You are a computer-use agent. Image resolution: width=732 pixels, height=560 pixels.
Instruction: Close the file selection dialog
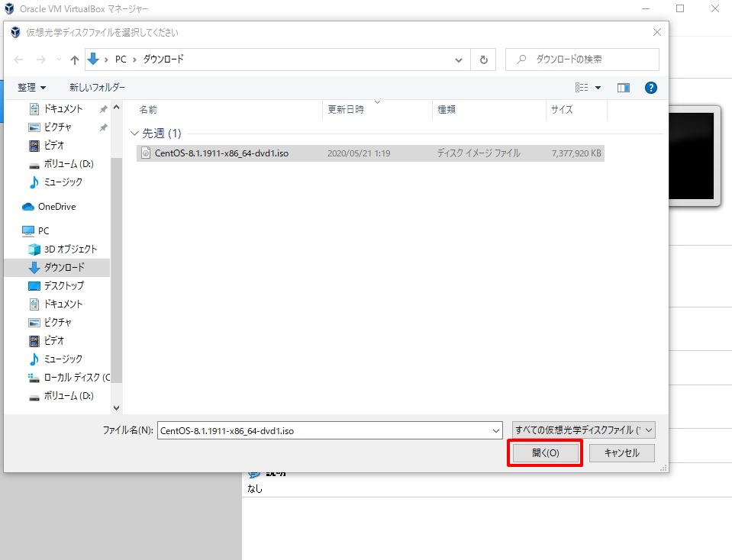tap(657, 32)
